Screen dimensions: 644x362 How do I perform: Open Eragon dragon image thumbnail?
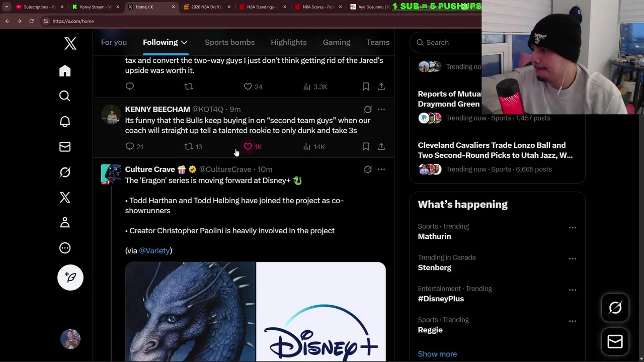tap(190, 312)
